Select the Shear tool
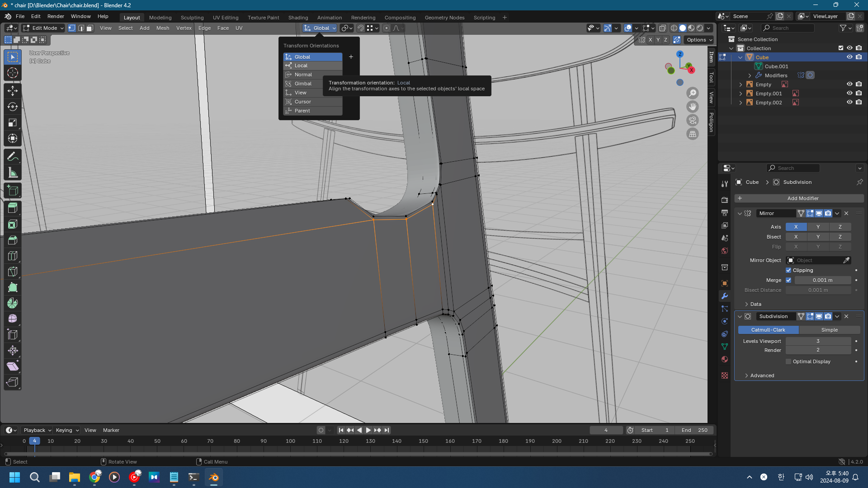Viewport: 868px width, 488px height. point(13,366)
